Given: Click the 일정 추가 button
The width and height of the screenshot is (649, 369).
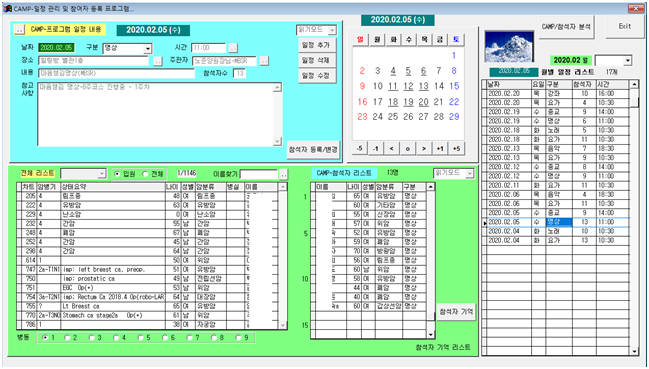Looking at the screenshot, I should (316, 45).
